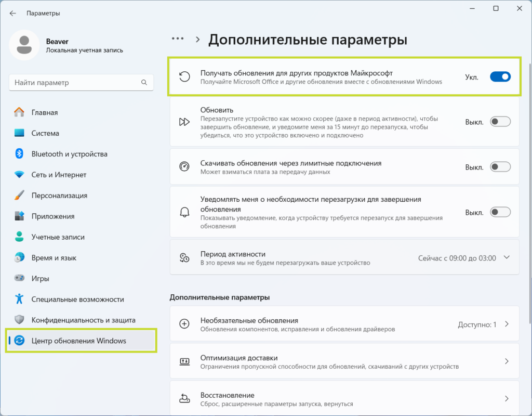
Task: Enable the Обновить toggle
Action: tap(500, 122)
